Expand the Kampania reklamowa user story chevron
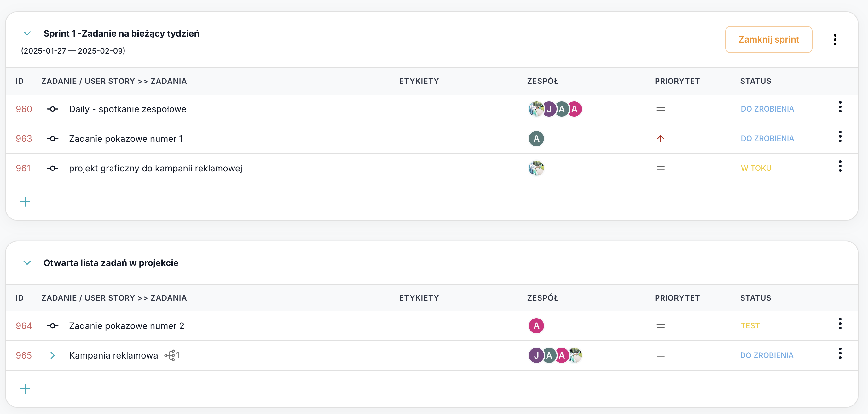Image resolution: width=868 pixels, height=414 pixels. tap(53, 355)
